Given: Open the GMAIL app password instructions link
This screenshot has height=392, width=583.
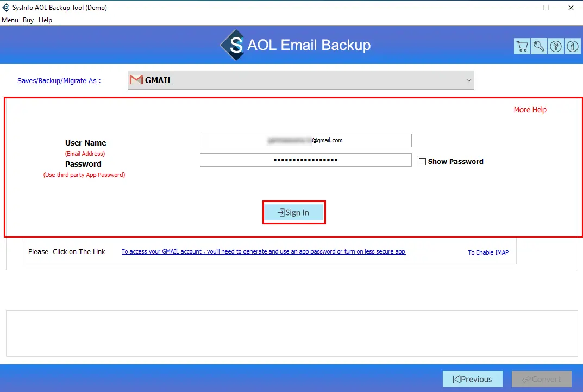Looking at the screenshot, I should coord(263,251).
